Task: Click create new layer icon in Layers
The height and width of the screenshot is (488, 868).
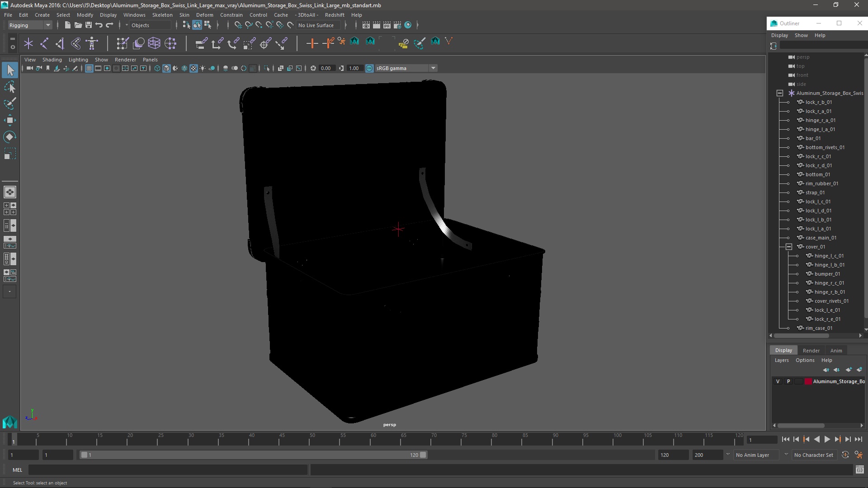Action: [x=848, y=370]
